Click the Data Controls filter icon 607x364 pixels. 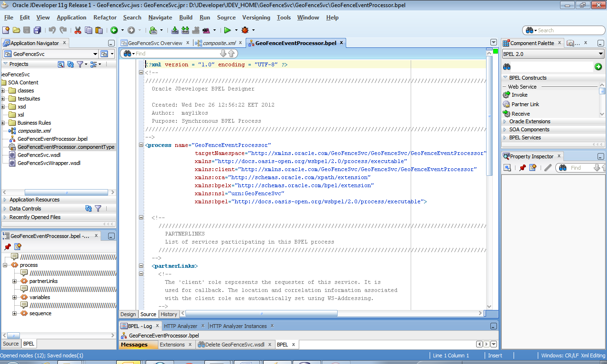coord(98,208)
